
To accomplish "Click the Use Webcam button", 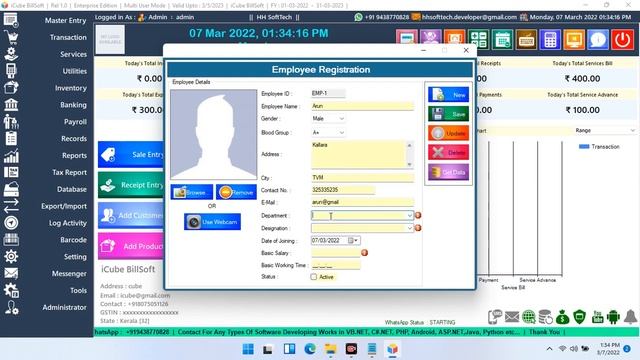I will tap(212, 222).
